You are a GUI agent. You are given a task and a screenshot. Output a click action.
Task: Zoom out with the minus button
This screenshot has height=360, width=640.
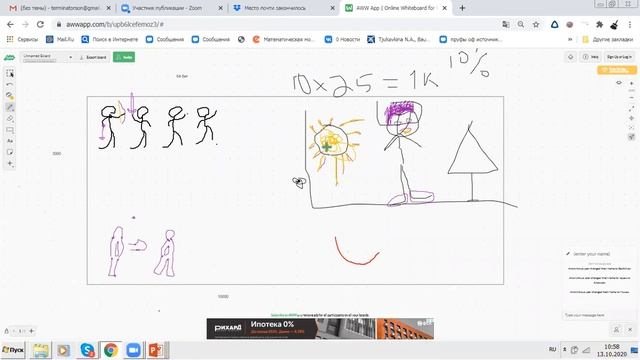631,98
